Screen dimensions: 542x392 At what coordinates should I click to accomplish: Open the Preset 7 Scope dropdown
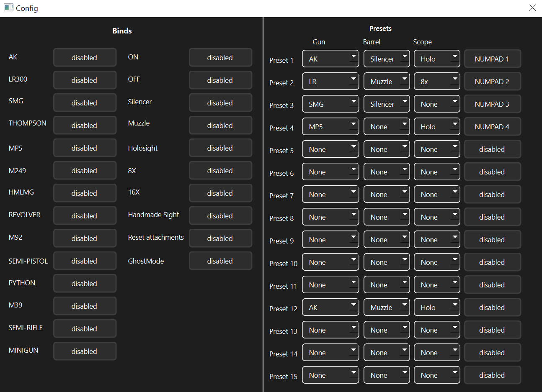tap(437, 194)
